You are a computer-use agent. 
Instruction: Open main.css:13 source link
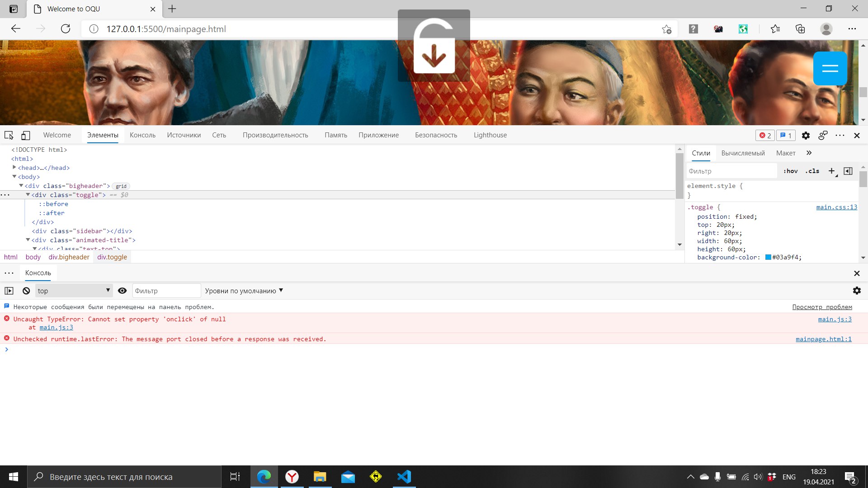836,207
